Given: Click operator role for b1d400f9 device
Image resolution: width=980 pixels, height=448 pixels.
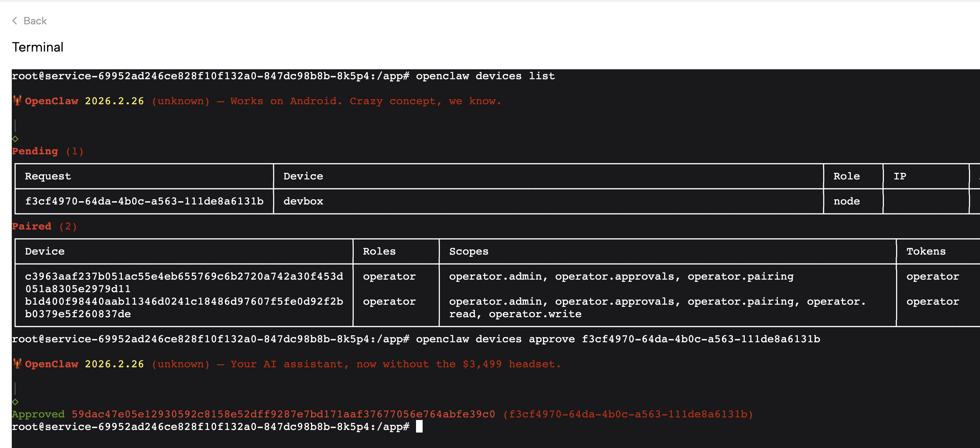Looking at the screenshot, I should pos(389,301).
